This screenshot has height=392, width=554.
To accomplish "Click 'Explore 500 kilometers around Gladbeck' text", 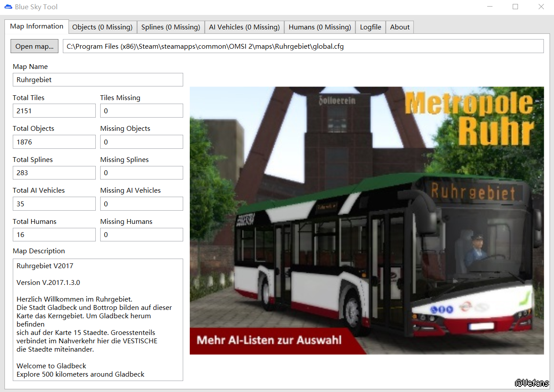I will 80,374.
